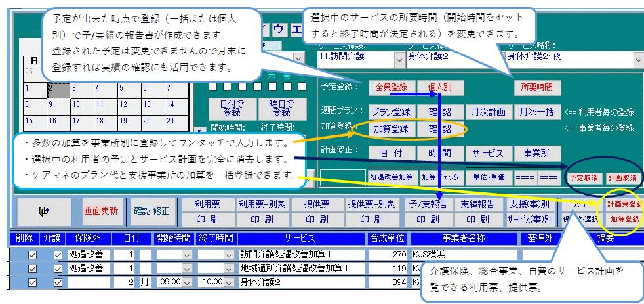Image resolution: width=644 pixels, height=304 pixels.
Task: Expand the 11.訪問介護 service type dropdown
Action: [400, 59]
